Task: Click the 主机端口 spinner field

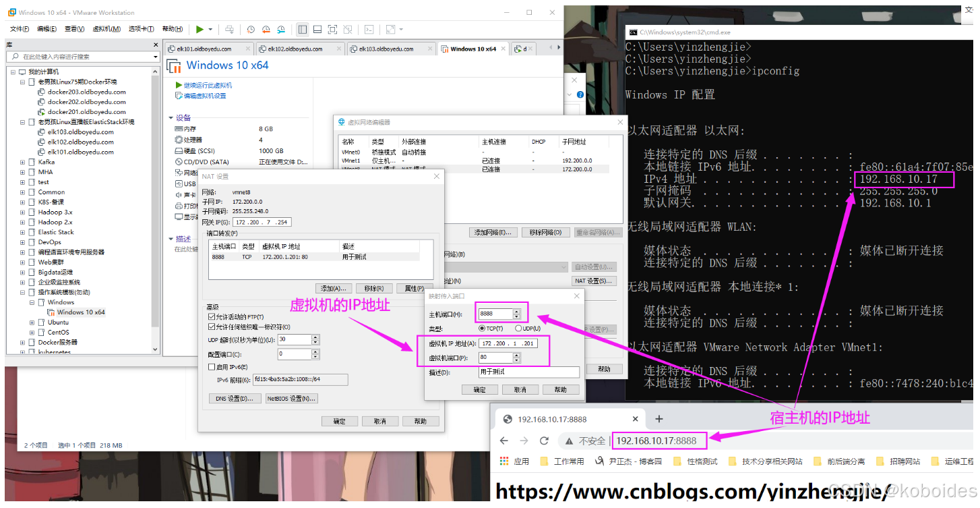Action: pyautogui.click(x=499, y=314)
